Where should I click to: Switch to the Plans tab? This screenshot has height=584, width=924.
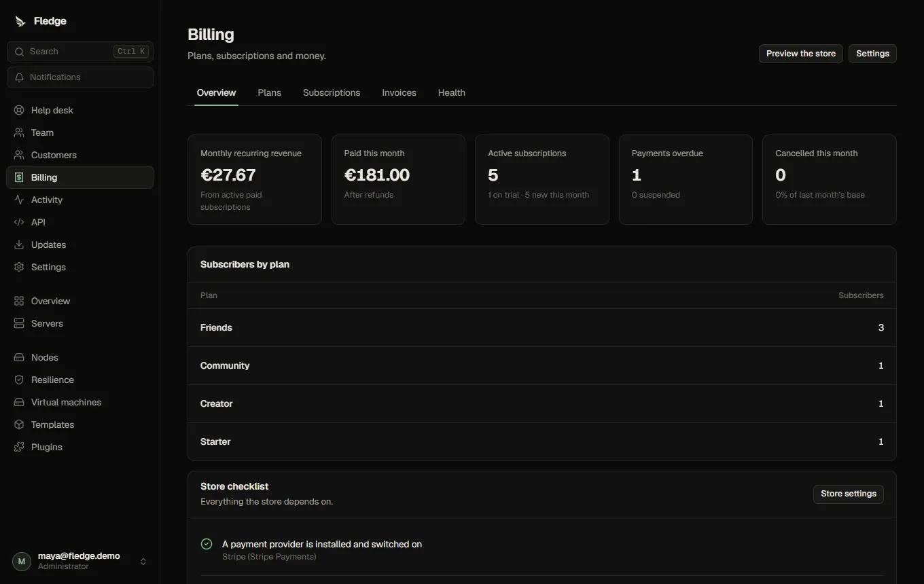pyautogui.click(x=270, y=92)
